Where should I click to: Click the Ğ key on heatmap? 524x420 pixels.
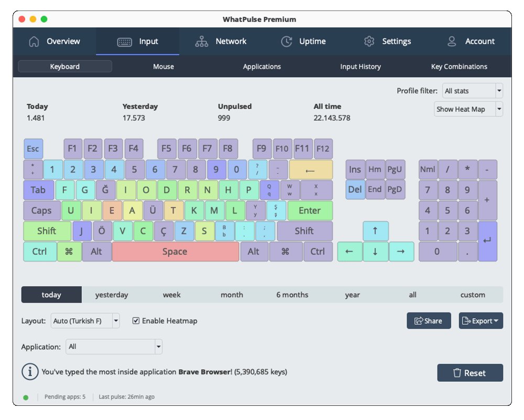[106, 190]
